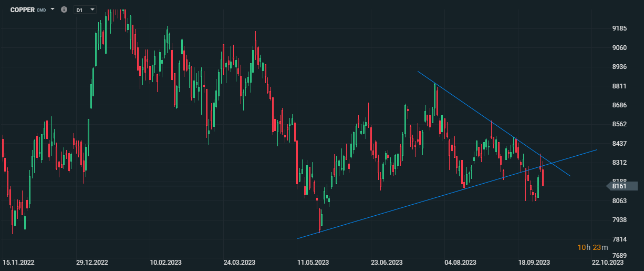Screen dimensions: 644x271
Task: Select the descending blue trend line
Action: pyautogui.click(x=494, y=124)
